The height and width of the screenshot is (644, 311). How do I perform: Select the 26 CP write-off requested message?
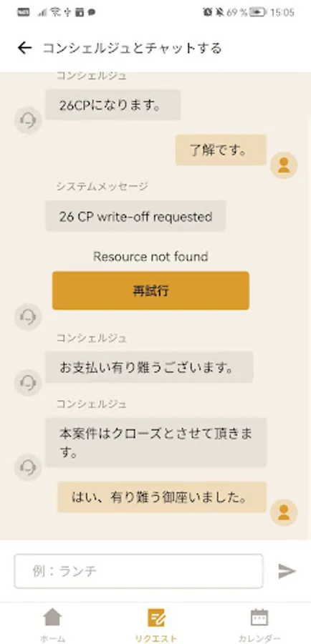[x=135, y=216]
